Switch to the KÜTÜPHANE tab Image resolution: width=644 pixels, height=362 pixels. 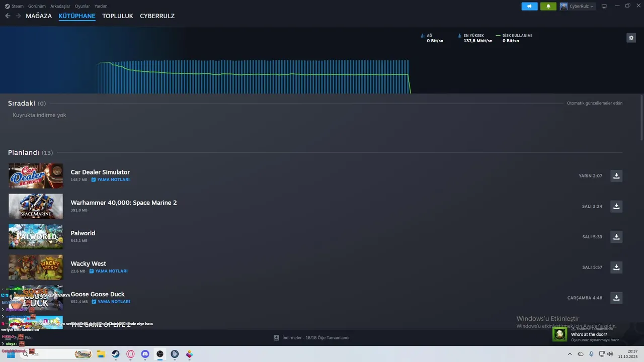(x=77, y=16)
